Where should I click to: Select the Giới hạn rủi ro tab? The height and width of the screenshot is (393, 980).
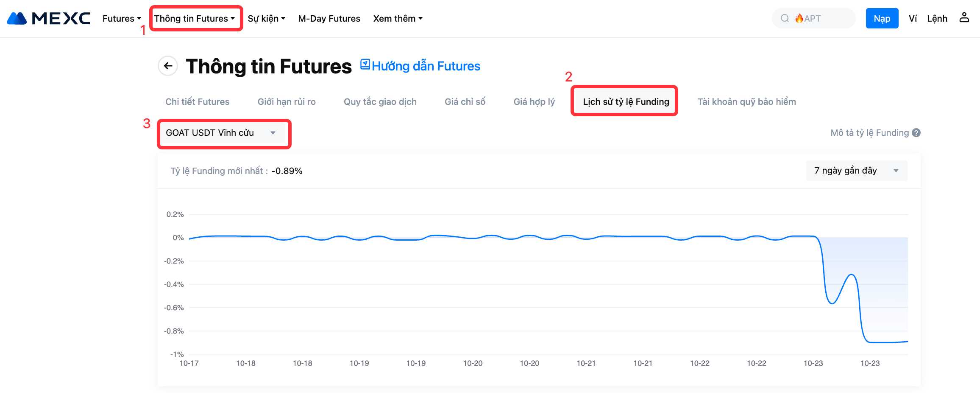pyautogui.click(x=287, y=102)
